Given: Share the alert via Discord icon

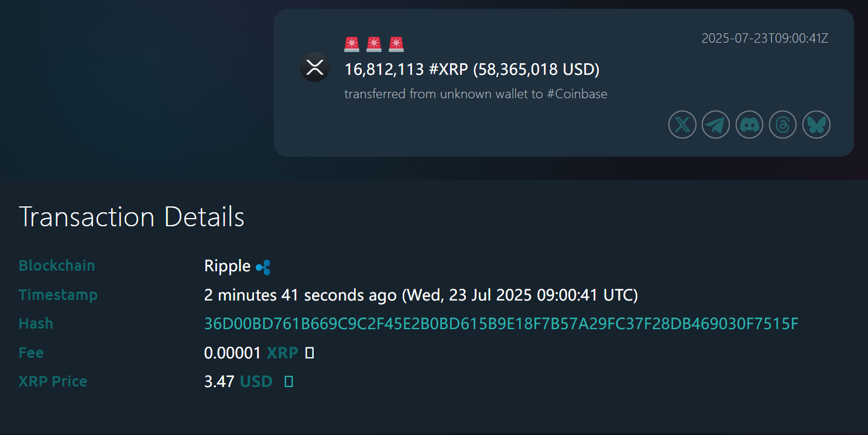Looking at the screenshot, I should pyautogui.click(x=749, y=125).
